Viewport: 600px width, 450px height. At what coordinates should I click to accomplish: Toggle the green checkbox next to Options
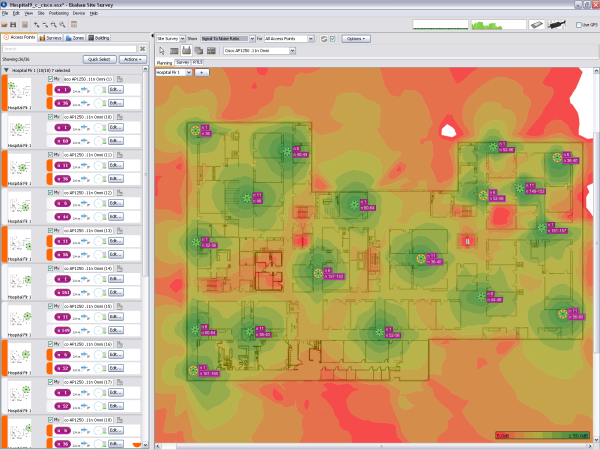[332, 38]
